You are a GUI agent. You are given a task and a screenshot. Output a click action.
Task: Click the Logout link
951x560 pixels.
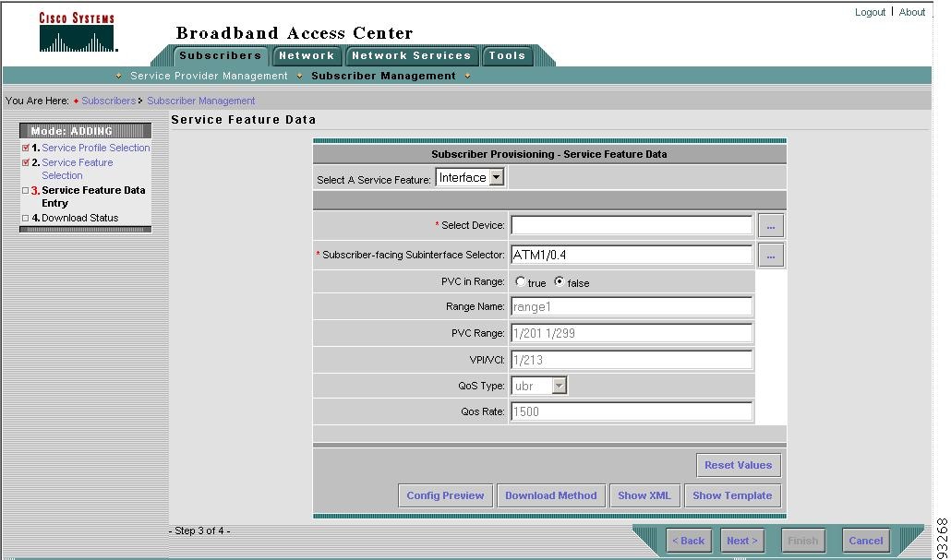coord(870,12)
